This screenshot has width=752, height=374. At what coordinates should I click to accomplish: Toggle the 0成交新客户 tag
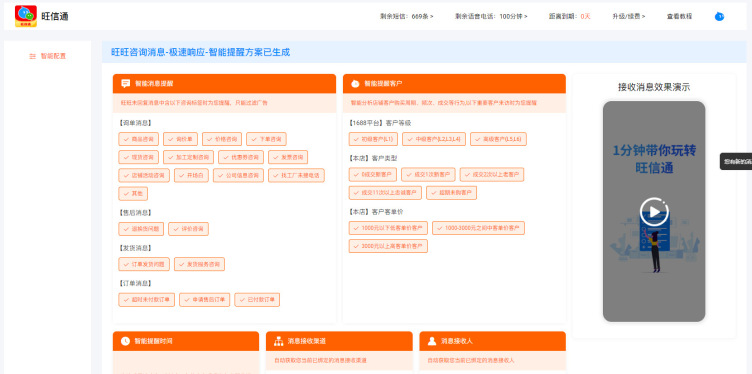tap(373, 175)
